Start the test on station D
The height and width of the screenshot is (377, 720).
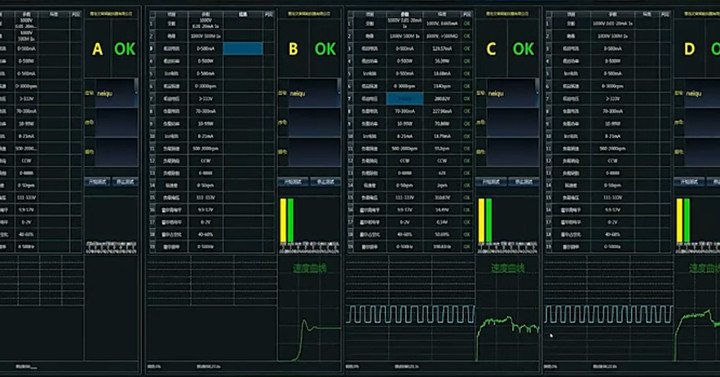tap(689, 182)
